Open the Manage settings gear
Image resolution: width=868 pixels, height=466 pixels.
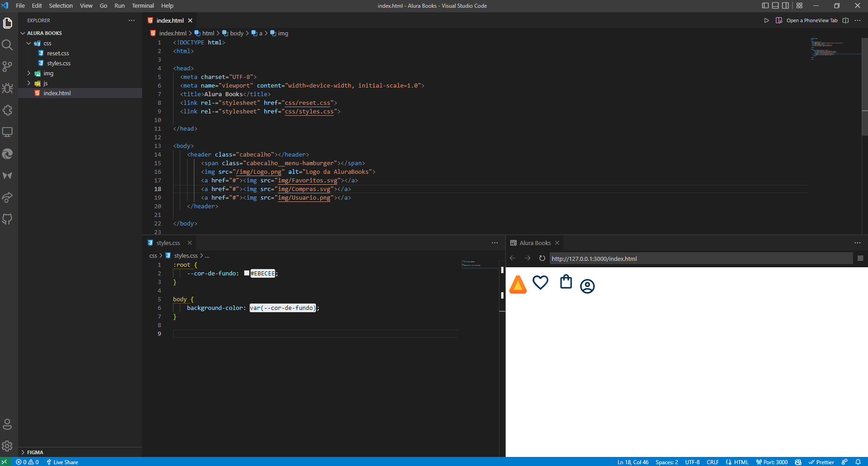pos(8,446)
